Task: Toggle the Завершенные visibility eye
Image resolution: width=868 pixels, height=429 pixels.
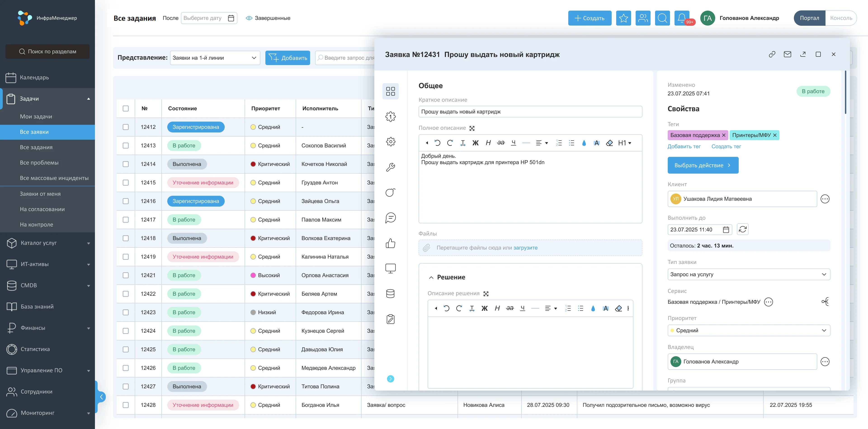Action: pos(249,18)
